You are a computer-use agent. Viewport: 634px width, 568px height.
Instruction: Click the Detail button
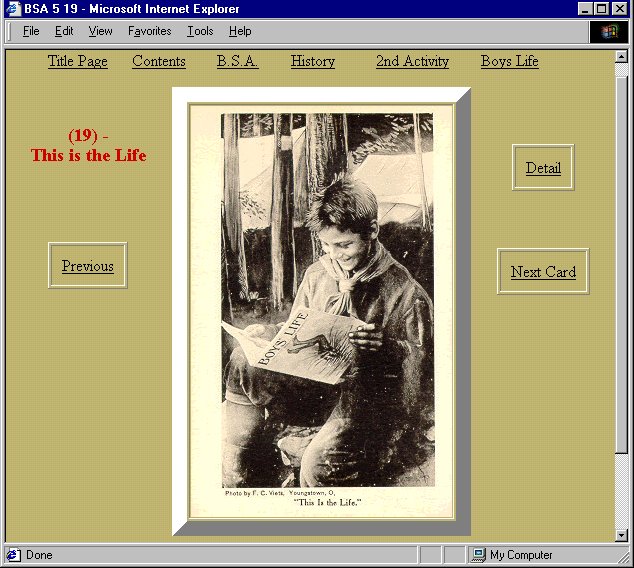coord(543,167)
